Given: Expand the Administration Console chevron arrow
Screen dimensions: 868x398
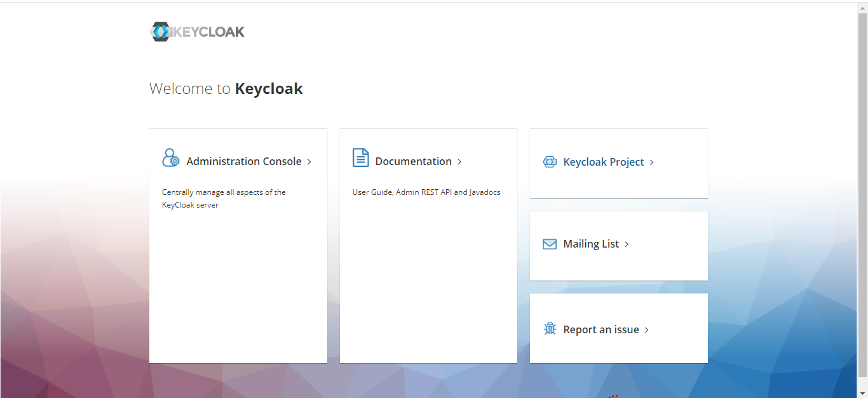Looking at the screenshot, I should point(310,161).
